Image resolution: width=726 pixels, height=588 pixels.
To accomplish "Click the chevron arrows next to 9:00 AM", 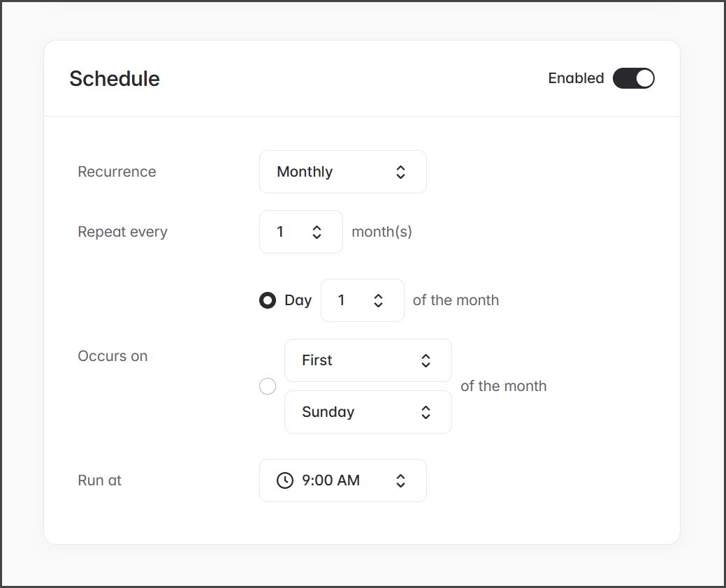I will pos(400,480).
